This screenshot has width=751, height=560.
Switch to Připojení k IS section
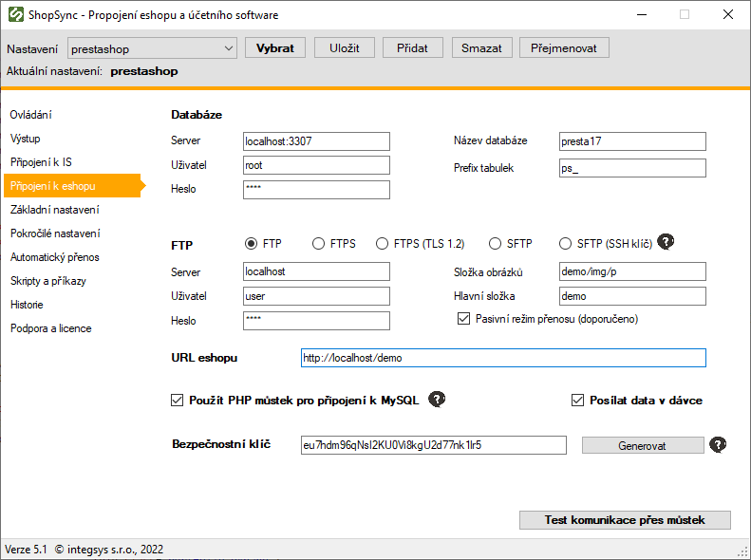coord(41,162)
